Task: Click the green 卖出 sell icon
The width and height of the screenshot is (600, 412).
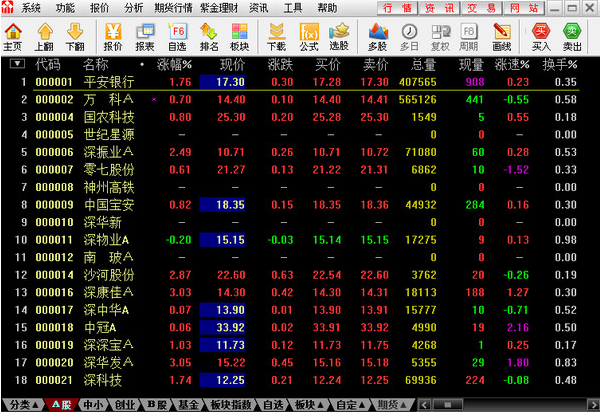Action: tap(572, 37)
